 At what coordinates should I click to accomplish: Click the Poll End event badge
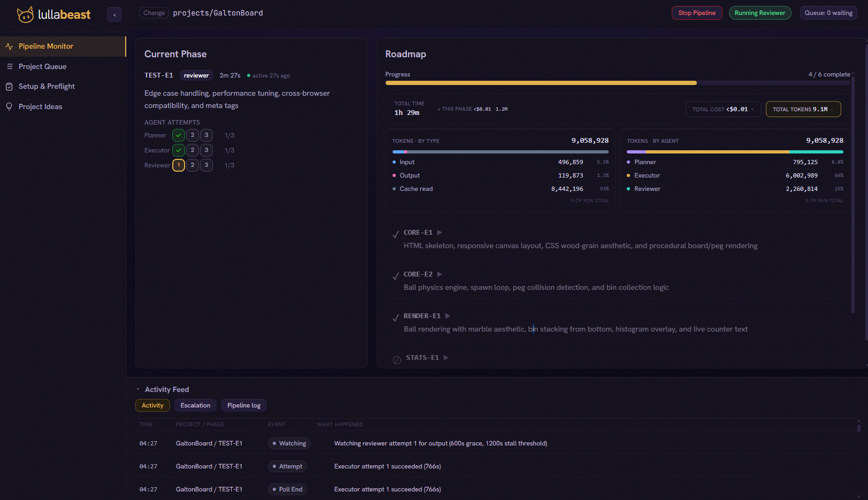click(x=287, y=489)
